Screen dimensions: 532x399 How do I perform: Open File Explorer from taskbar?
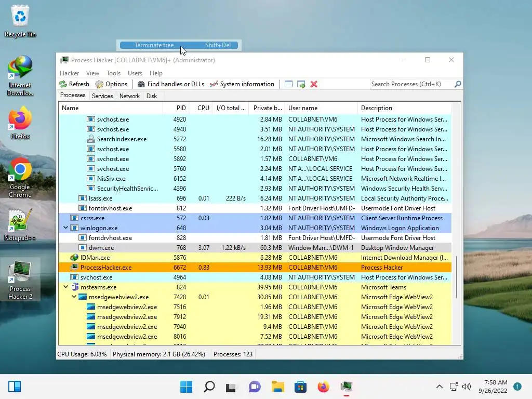pos(277,387)
